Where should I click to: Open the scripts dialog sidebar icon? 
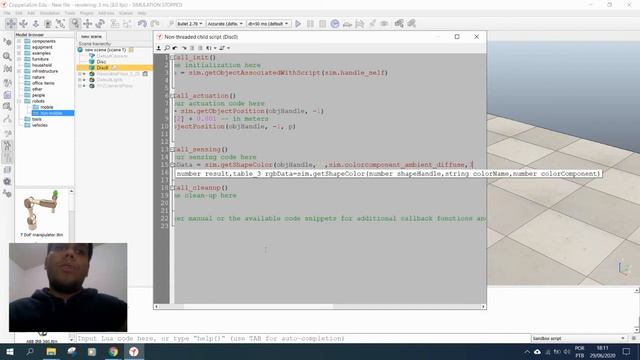pos(7,95)
